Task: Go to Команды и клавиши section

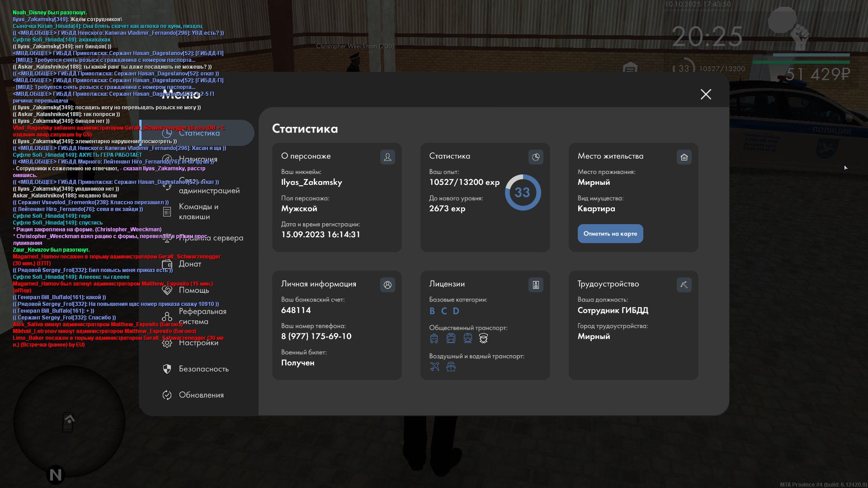Action: point(198,211)
